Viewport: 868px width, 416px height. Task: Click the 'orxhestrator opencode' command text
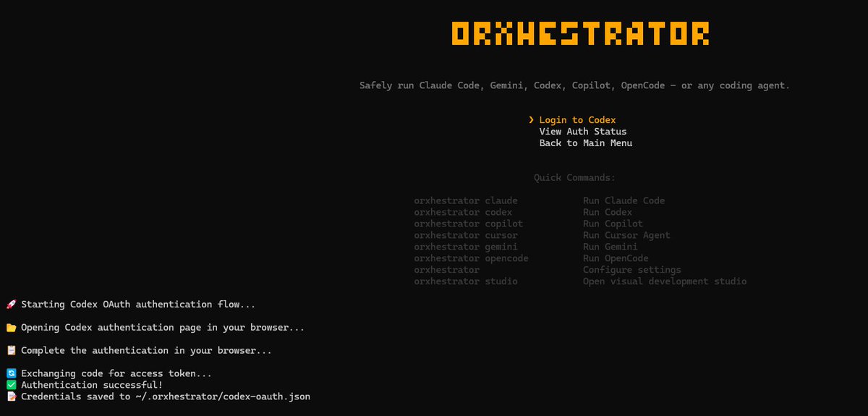coord(472,259)
